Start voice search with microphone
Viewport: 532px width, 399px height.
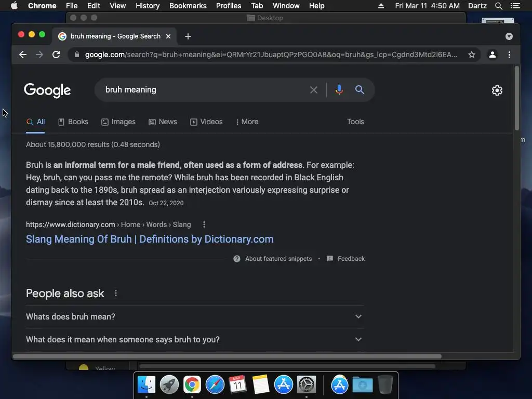[339, 90]
